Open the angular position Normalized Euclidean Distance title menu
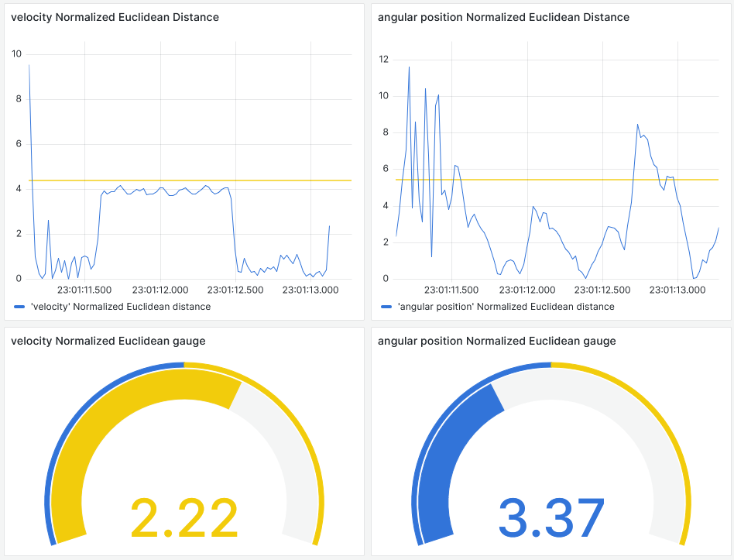This screenshot has height=560, width=734. (503, 17)
